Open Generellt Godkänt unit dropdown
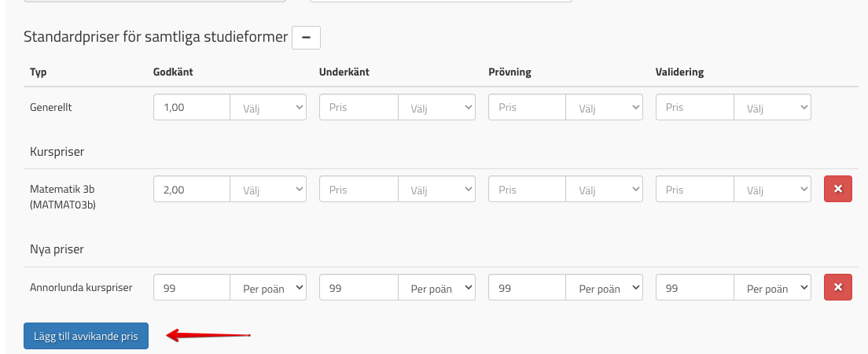The width and height of the screenshot is (868, 354). pos(268,108)
